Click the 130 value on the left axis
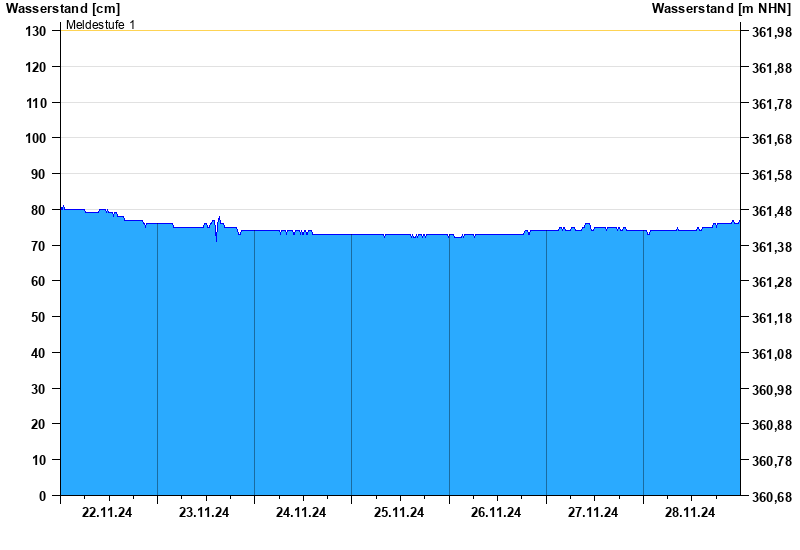This screenshot has width=800, height=550. [36, 31]
